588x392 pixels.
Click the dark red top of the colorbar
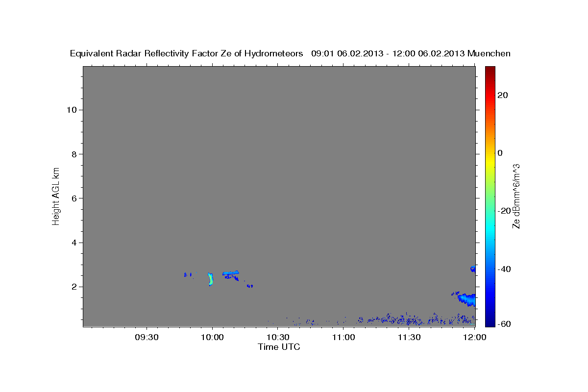(x=490, y=70)
